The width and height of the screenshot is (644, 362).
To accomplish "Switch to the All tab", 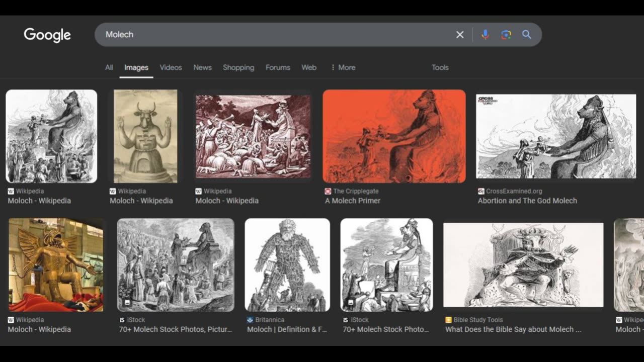I will tap(109, 67).
